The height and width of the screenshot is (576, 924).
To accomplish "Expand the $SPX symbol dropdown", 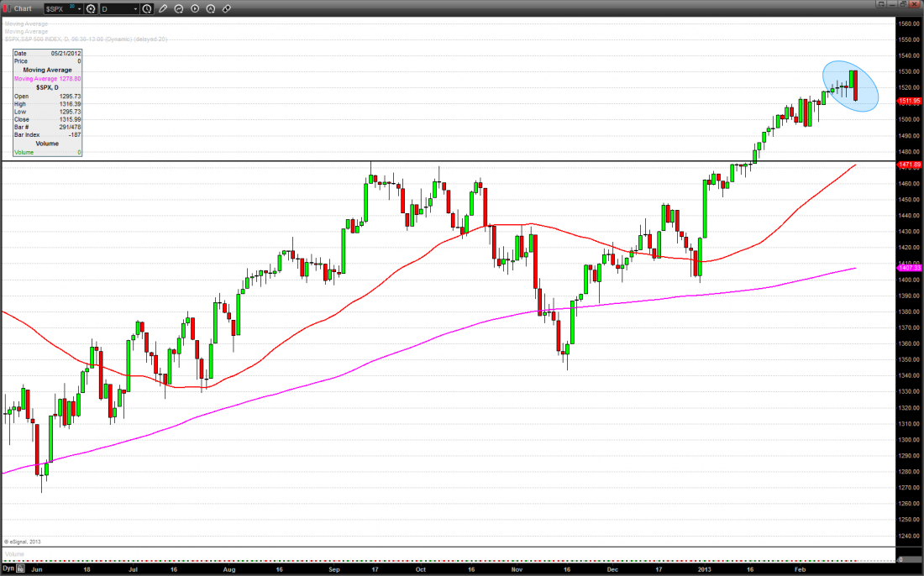I will 79,8.
